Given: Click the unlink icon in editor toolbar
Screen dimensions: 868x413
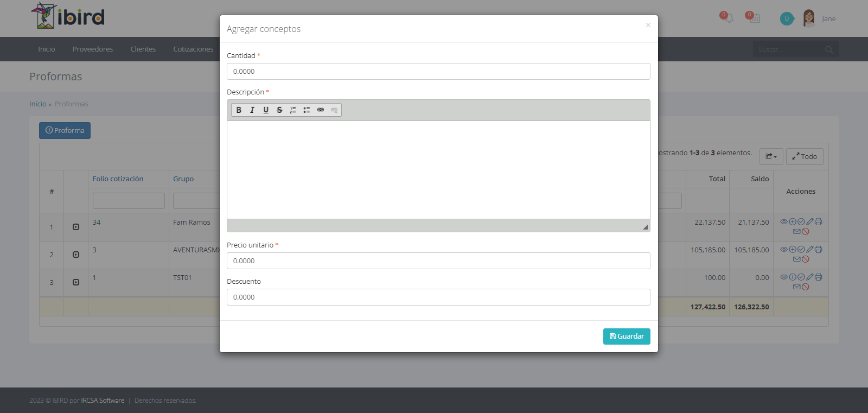Looking at the screenshot, I should [334, 110].
